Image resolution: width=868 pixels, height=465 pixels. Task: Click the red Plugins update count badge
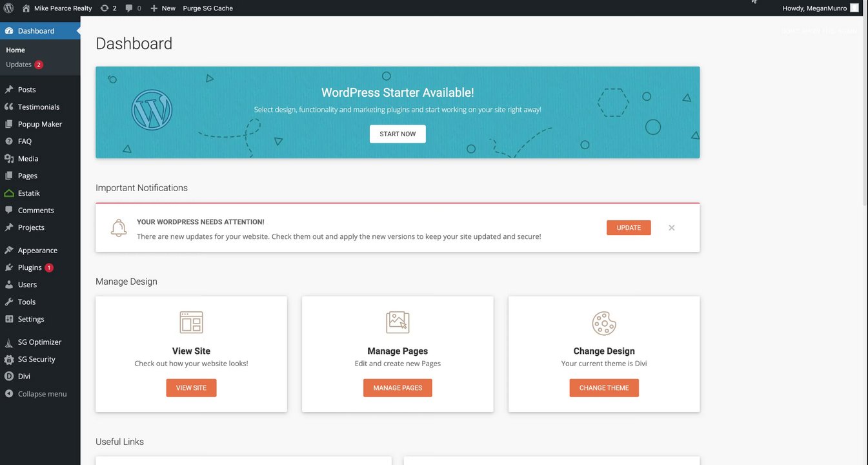49,267
